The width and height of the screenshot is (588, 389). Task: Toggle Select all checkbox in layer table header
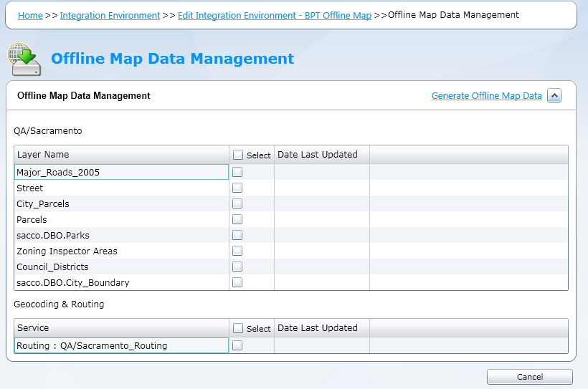coord(238,155)
